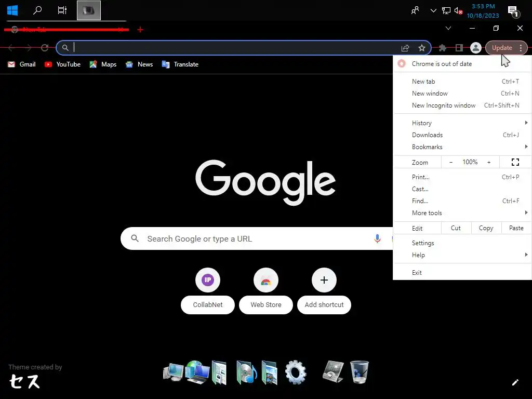Screen dimensions: 532x399
Task: Expand the More tools submenu
Action: pyautogui.click(x=462, y=212)
